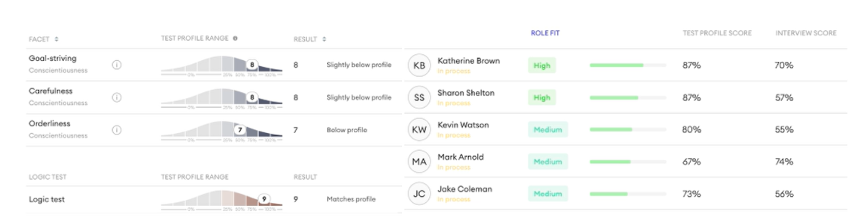This screenshot has height=217, width=868.
Task: Select the Interview Score column header
Action: (806, 33)
